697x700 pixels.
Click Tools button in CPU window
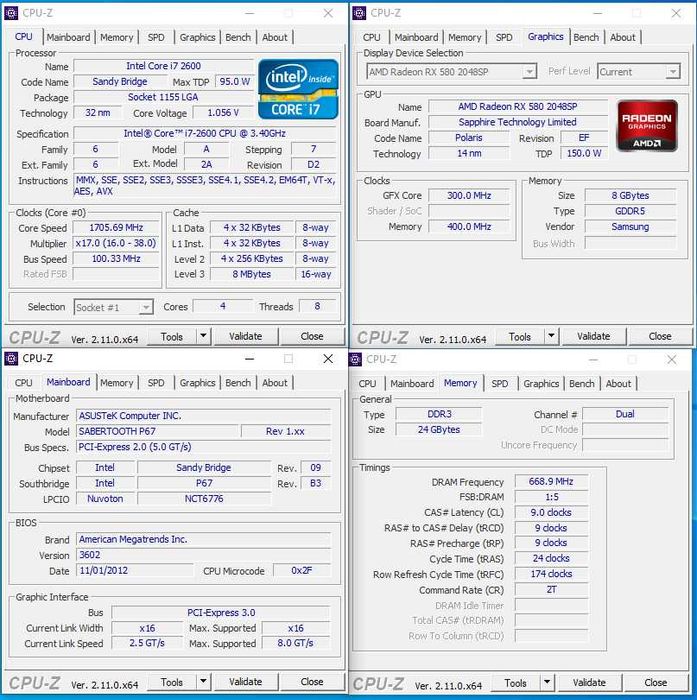(172, 336)
